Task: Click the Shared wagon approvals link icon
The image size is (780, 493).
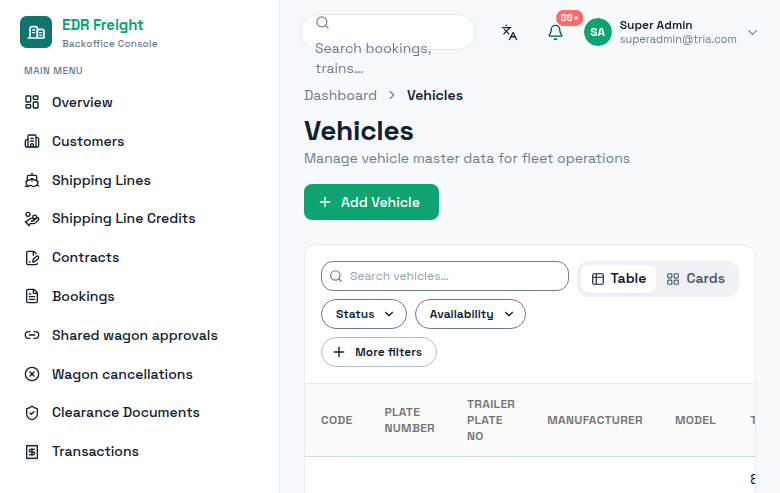Action: (x=32, y=335)
